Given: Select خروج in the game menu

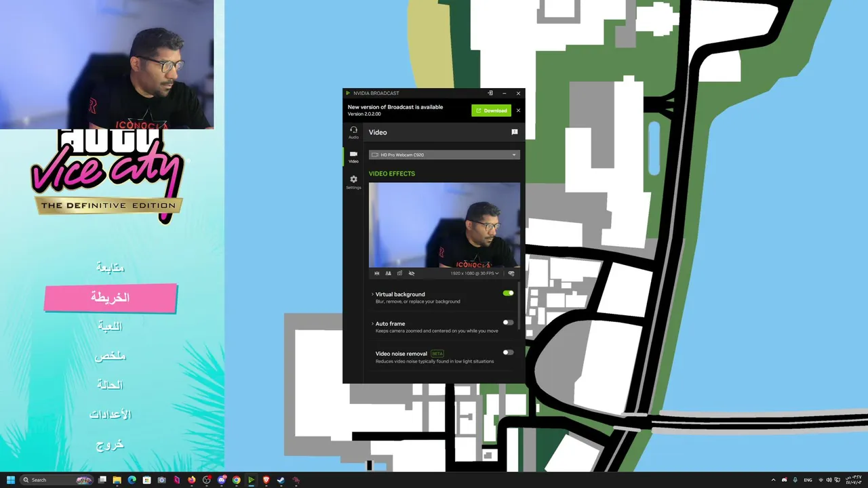Looking at the screenshot, I should [111, 445].
